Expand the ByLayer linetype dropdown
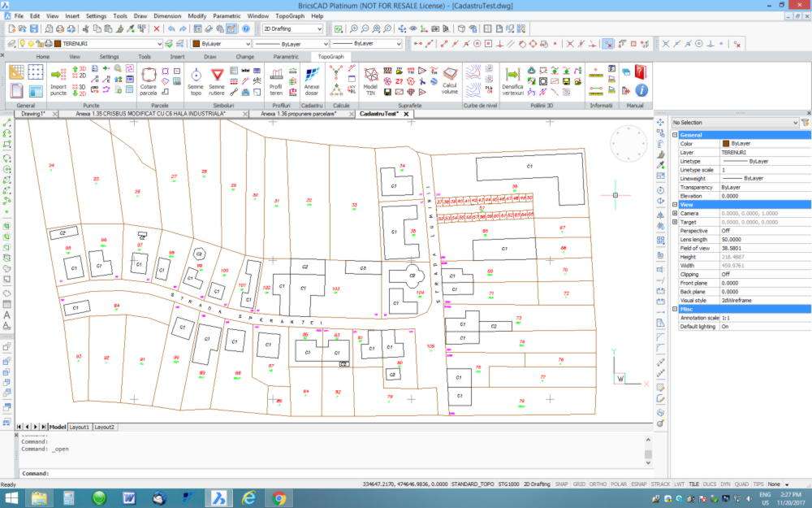 coord(325,43)
